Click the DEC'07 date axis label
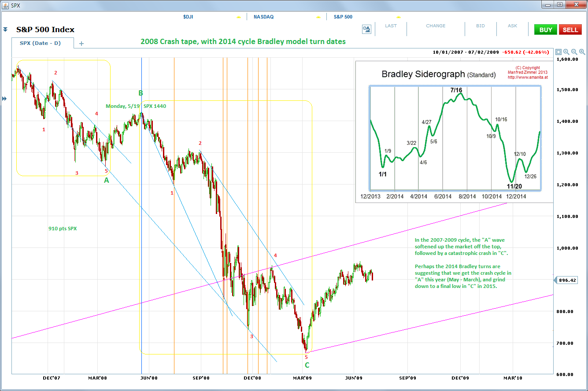588x391 pixels. (x=52, y=378)
